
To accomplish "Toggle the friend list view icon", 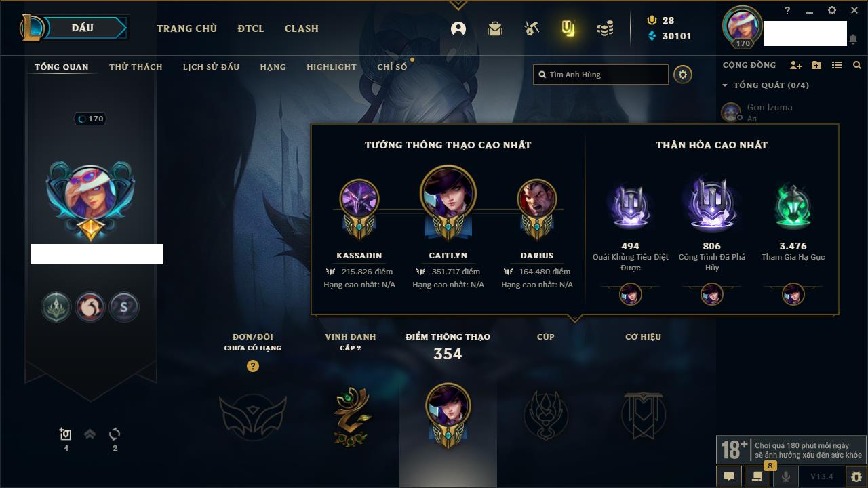I will (x=837, y=65).
